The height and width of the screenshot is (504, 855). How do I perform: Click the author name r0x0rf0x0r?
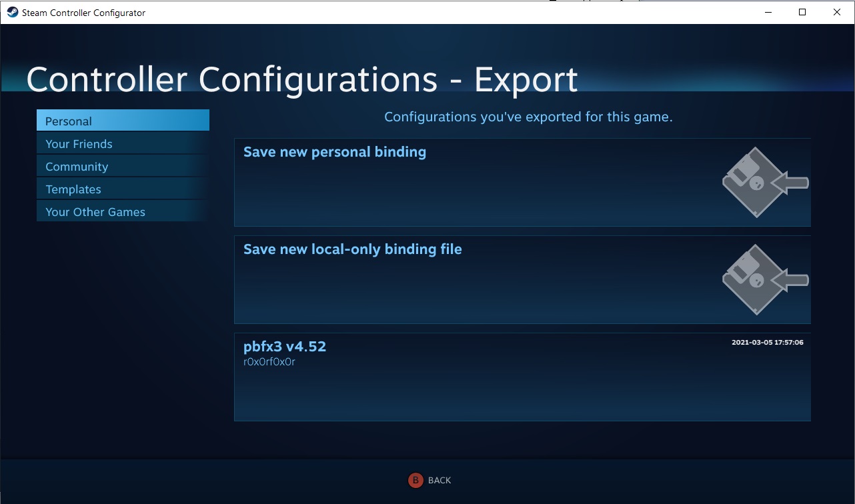[x=269, y=362]
